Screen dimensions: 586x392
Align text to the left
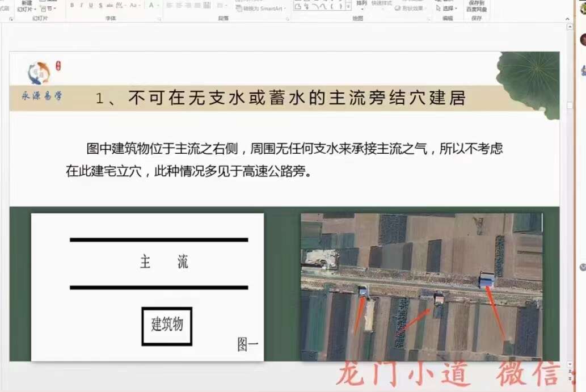[x=168, y=6]
